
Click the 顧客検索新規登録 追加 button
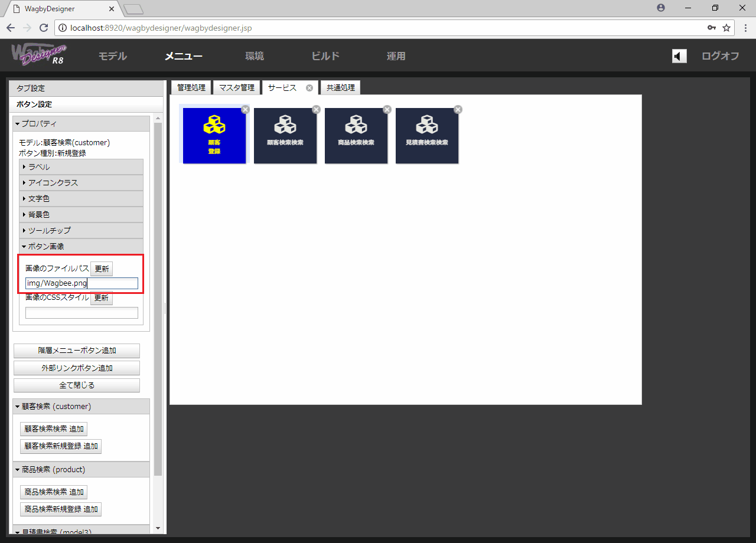click(x=61, y=446)
